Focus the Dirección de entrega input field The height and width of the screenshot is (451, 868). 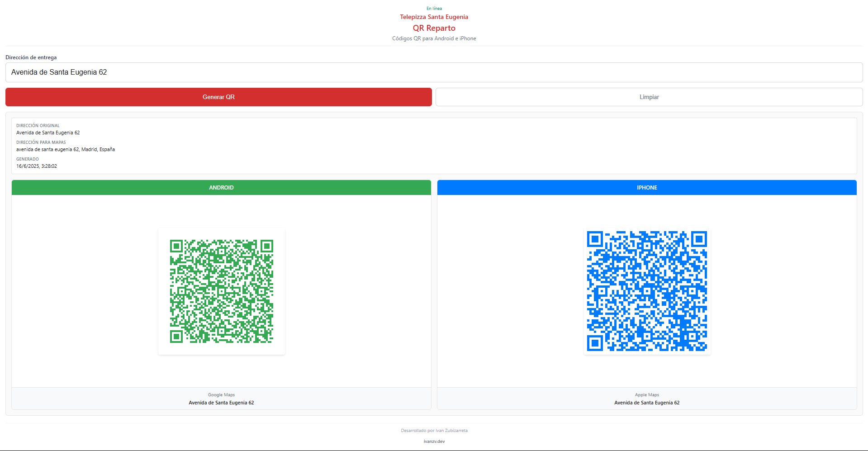(x=434, y=72)
